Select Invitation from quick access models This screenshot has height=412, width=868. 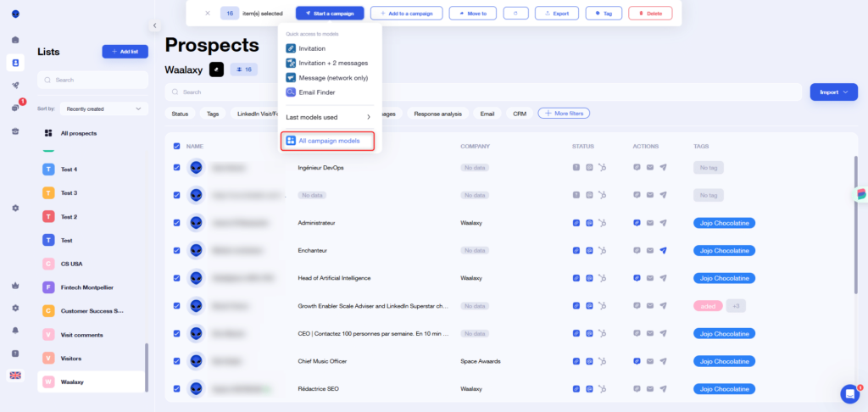click(329, 48)
